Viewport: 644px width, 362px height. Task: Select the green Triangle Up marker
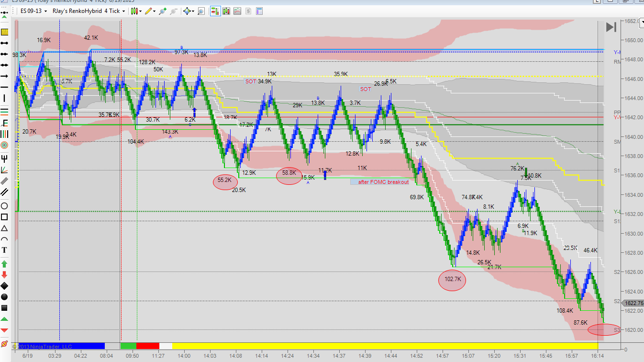click(x=5, y=319)
